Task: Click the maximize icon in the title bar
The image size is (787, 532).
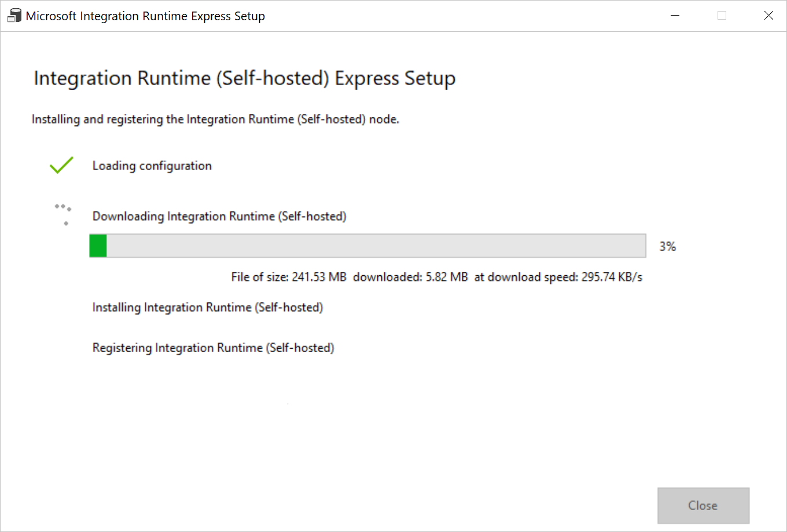Action: click(x=722, y=16)
